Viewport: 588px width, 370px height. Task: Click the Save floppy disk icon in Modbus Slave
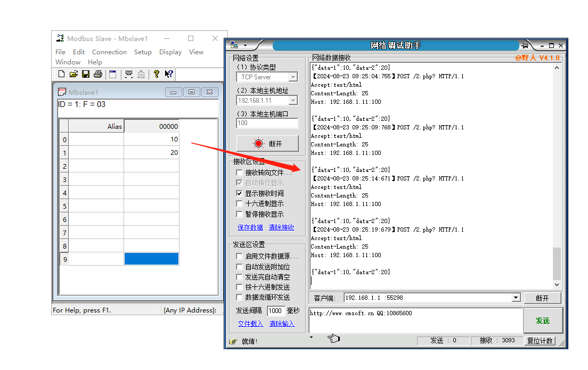click(x=86, y=74)
